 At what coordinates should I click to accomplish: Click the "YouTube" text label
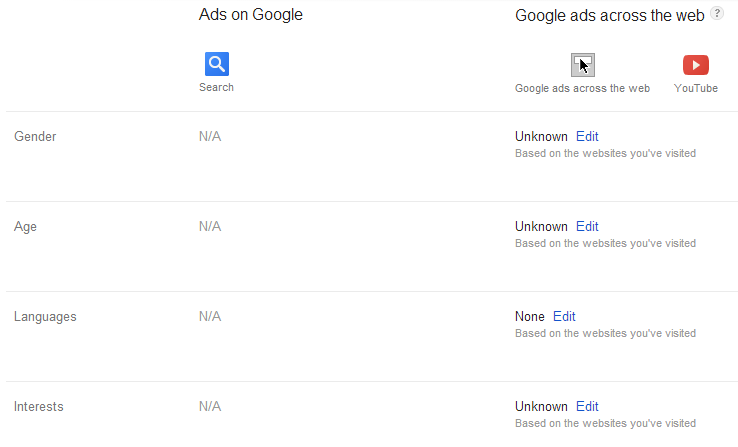click(x=696, y=88)
